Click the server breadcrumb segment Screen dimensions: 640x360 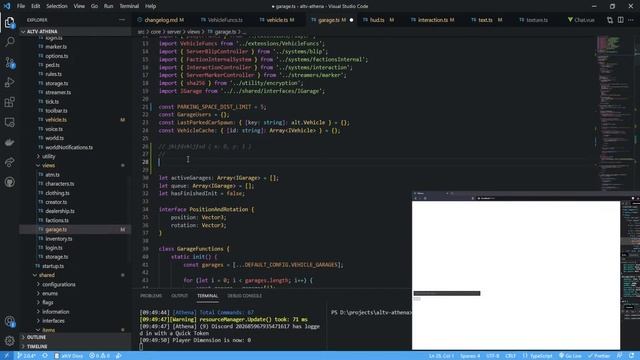(174, 32)
